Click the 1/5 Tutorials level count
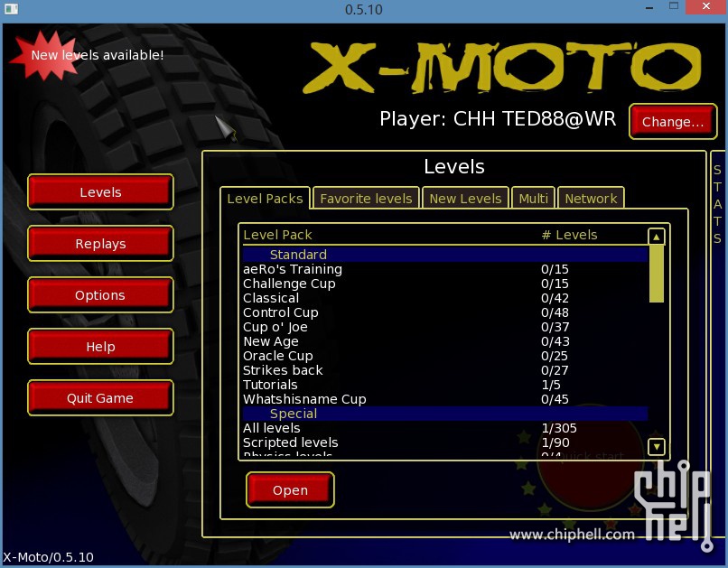The height and width of the screenshot is (568, 728). [551, 385]
